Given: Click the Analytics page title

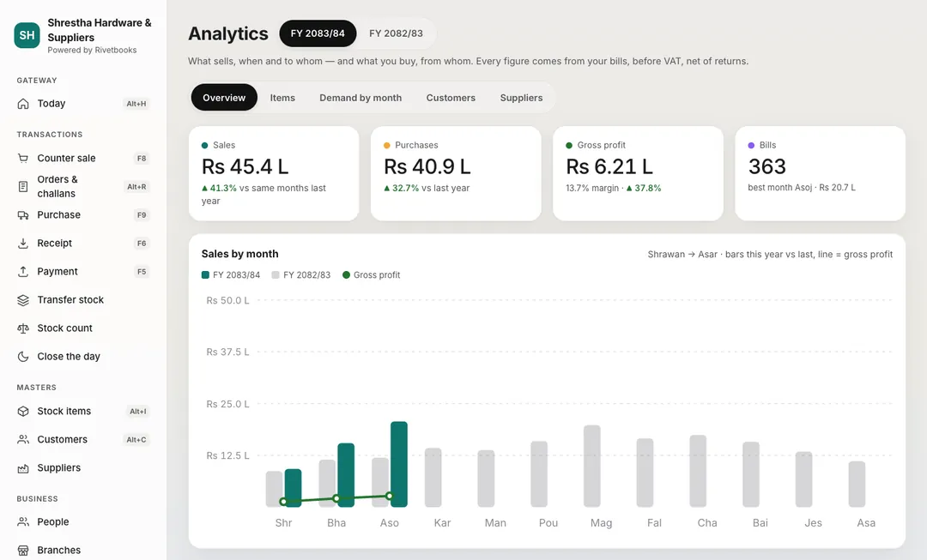Looking at the screenshot, I should (228, 33).
